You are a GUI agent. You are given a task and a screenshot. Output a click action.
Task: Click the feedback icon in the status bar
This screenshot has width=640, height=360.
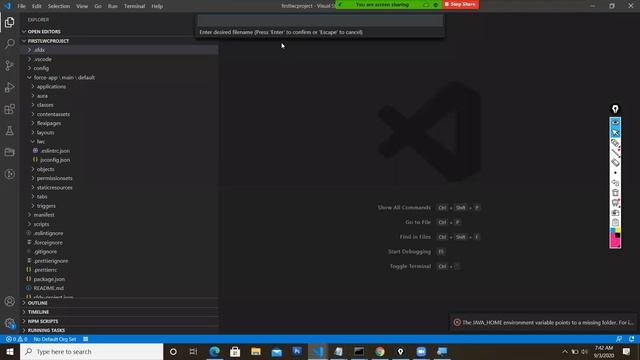pos(619,339)
